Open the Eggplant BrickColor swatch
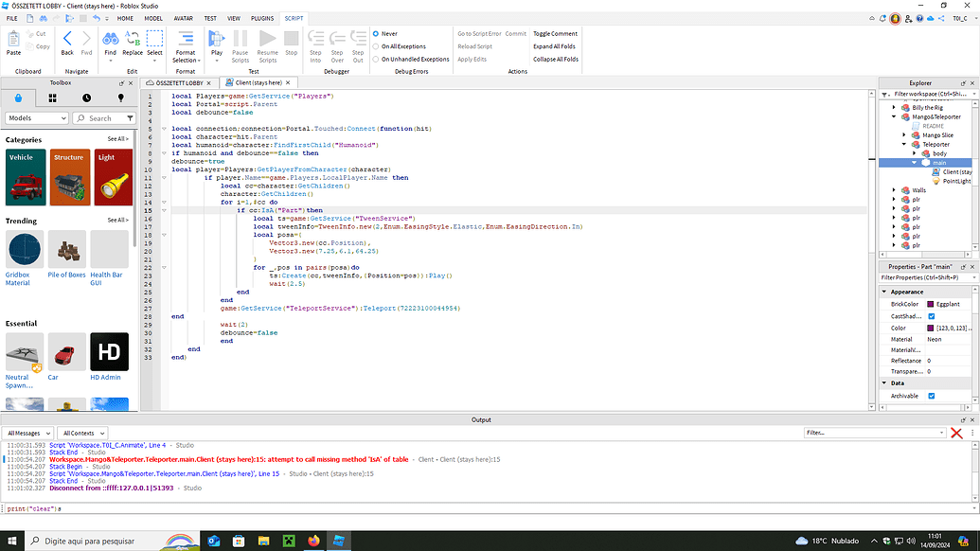980x551 pixels. [x=931, y=304]
